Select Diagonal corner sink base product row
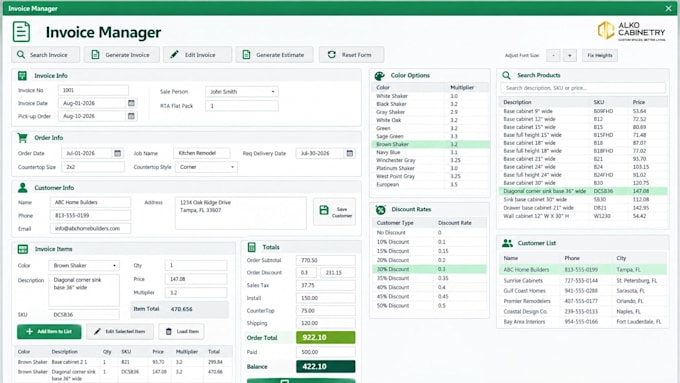Viewport: 680px width, 383px height. [583, 191]
